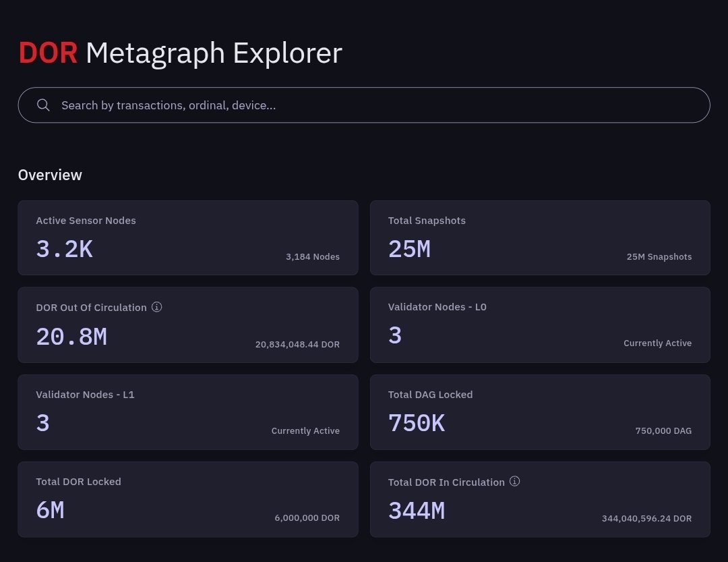This screenshot has width=728, height=562.
Task: Select the Active Sensor Nodes card
Action: (188, 237)
